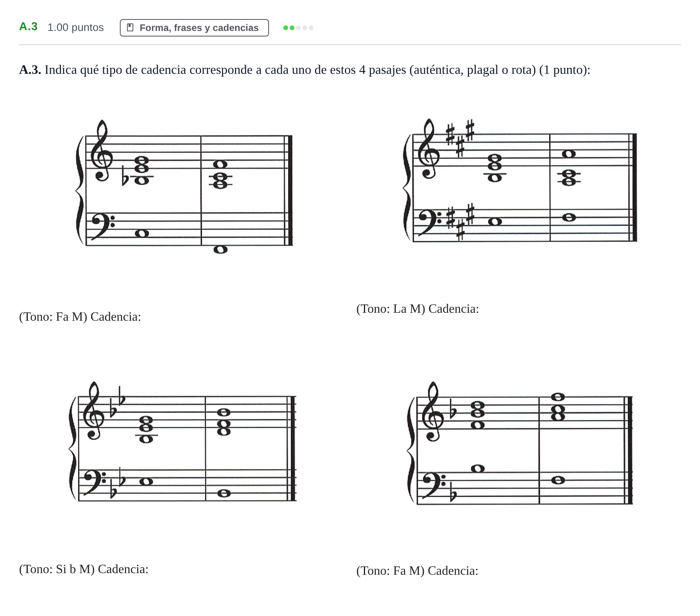Image resolution: width=700 pixels, height=616 pixels.
Task: Click the '1.00 puntos' score label
Action: pyautogui.click(x=75, y=27)
